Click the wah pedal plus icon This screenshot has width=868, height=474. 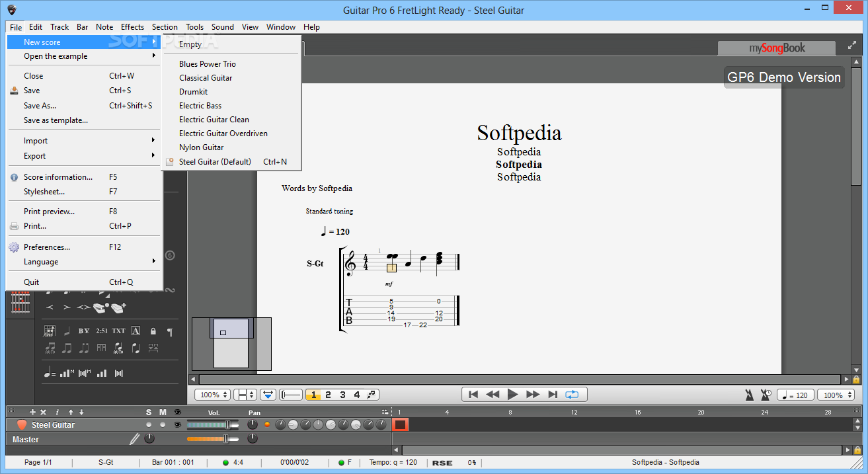118,307
